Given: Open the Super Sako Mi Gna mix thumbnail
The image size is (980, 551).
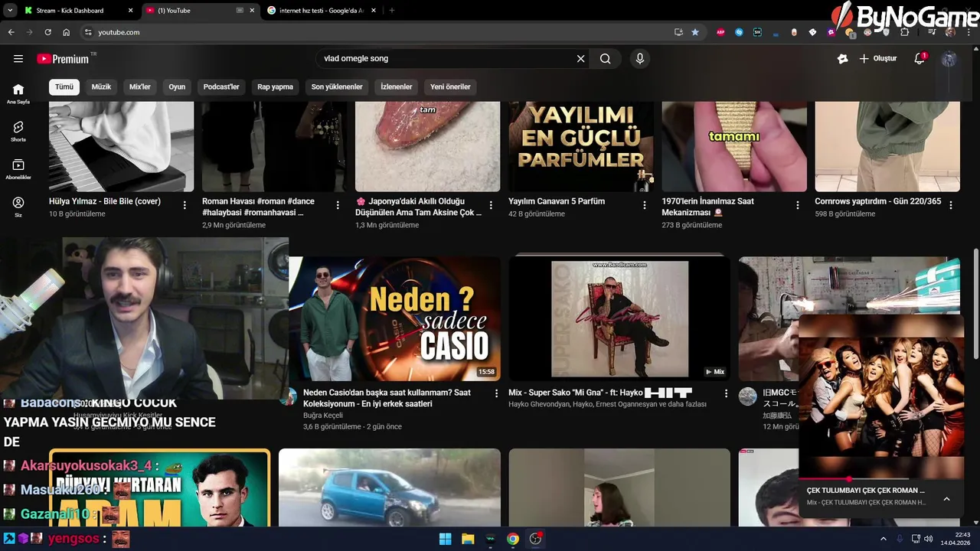Looking at the screenshot, I should [619, 318].
